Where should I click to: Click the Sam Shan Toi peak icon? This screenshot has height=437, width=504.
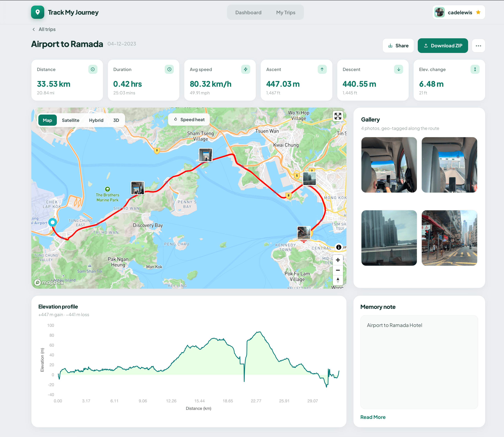[x=90, y=265]
